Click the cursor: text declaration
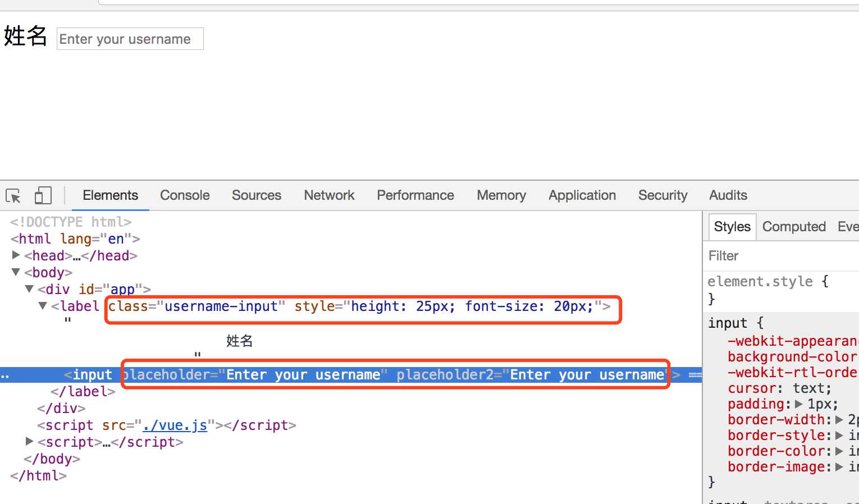The width and height of the screenshot is (859, 504). tap(779, 388)
